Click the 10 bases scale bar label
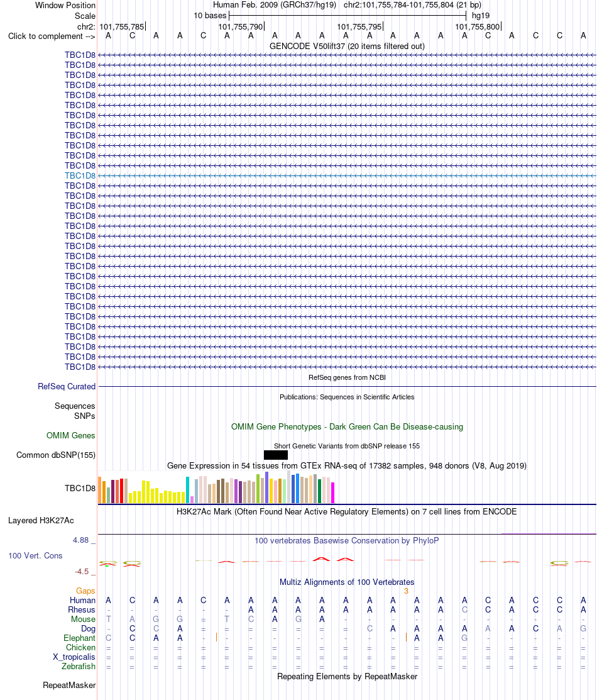The width and height of the screenshot is (597, 700). coord(210,16)
